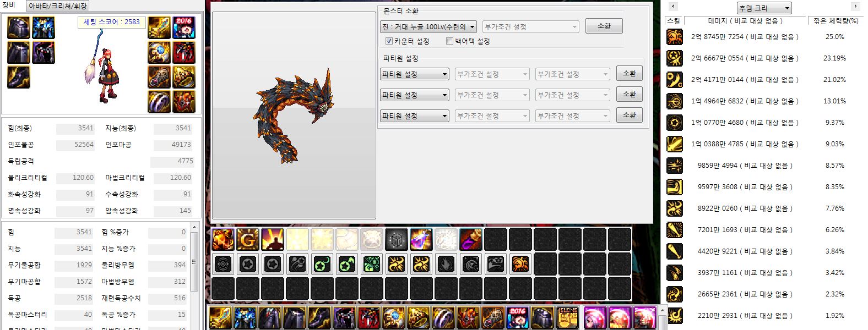Select the eye skill icon in skill row
868x330 pixels.
(223, 265)
